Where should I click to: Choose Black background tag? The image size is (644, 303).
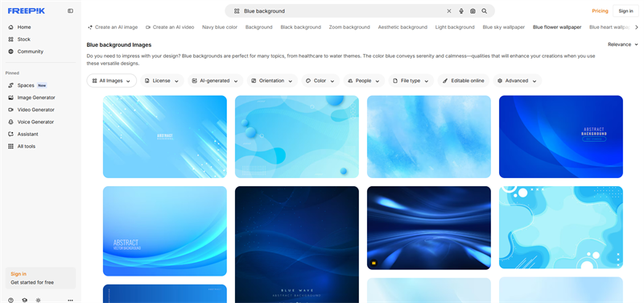click(x=300, y=27)
